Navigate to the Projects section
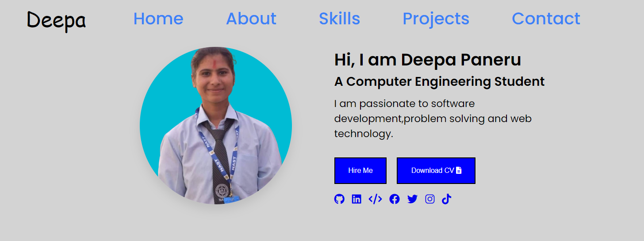Screen dimensions: 644x241 point(436,19)
